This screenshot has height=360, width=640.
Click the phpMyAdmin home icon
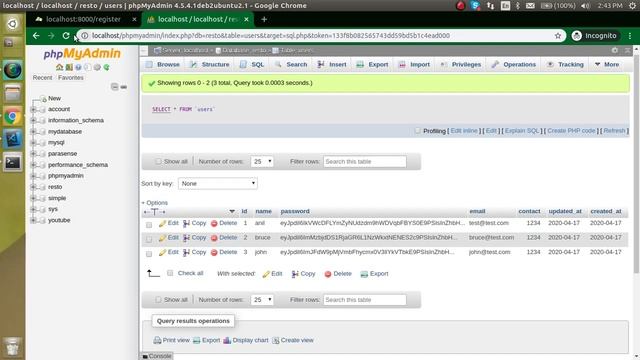[x=60, y=67]
